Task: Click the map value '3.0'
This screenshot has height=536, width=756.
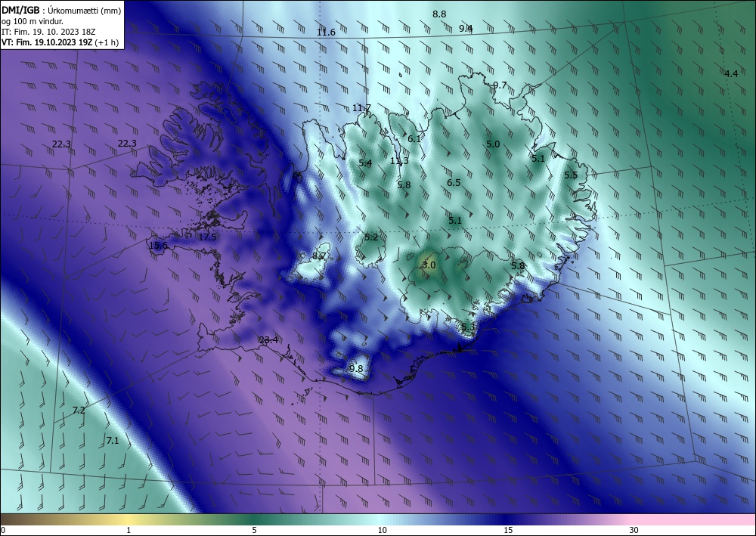Action: click(x=429, y=265)
